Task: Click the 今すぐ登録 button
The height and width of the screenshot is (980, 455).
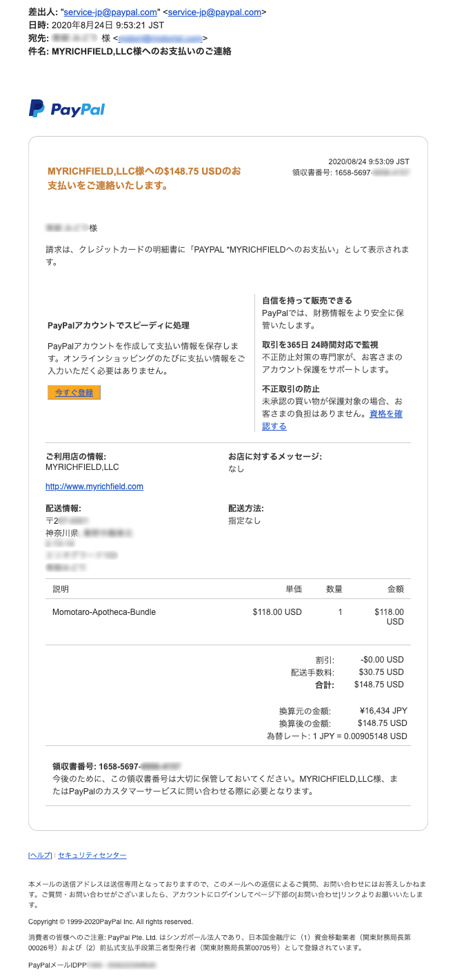Action: point(74,392)
